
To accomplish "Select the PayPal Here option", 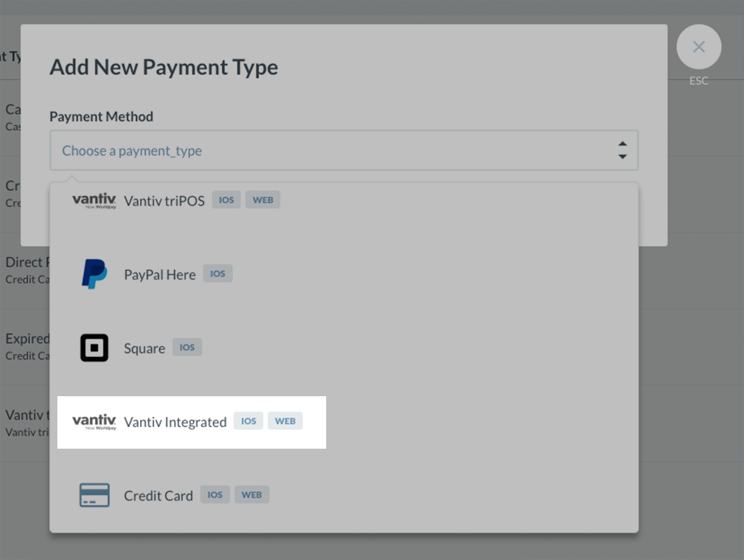I will [344, 274].
